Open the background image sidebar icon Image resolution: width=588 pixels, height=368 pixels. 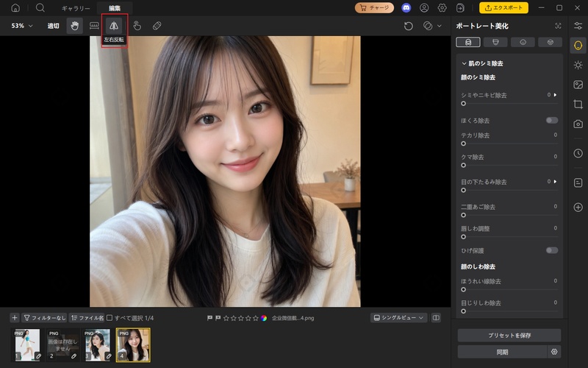click(578, 85)
